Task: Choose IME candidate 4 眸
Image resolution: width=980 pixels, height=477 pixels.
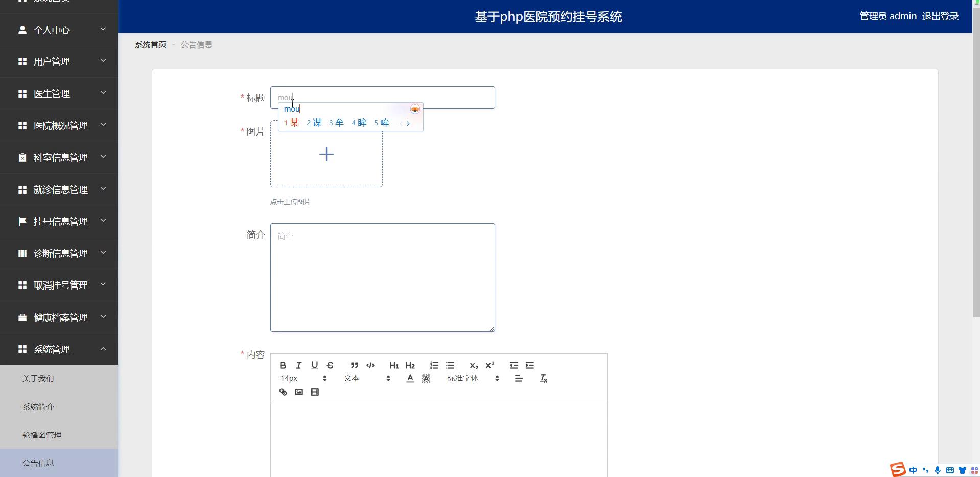Action: [359, 123]
